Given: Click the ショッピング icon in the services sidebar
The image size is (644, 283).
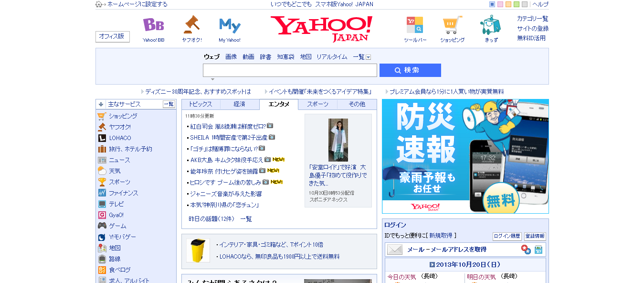Looking at the screenshot, I should 102,116.
